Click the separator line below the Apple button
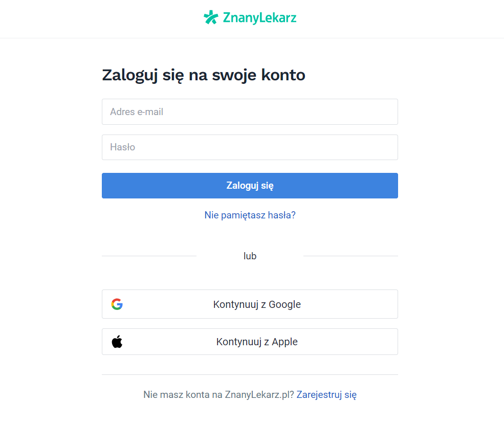This screenshot has height=424, width=504. 250,375
